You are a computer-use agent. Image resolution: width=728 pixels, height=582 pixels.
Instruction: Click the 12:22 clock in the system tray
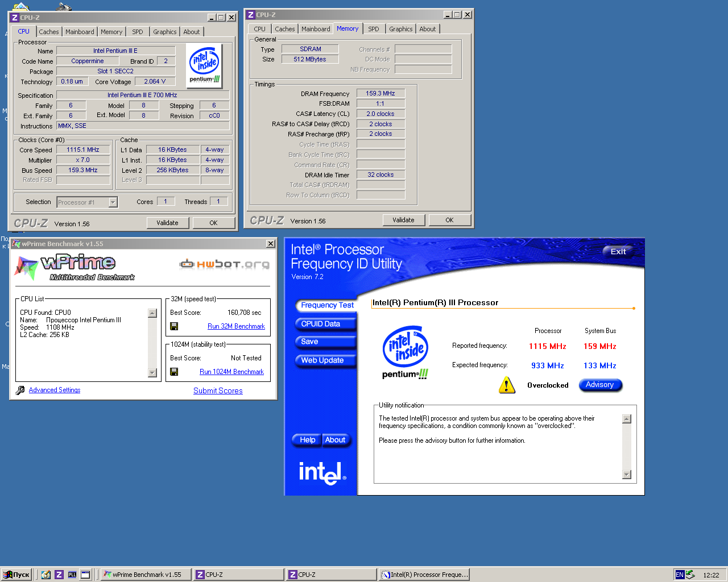pyautogui.click(x=711, y=575)
